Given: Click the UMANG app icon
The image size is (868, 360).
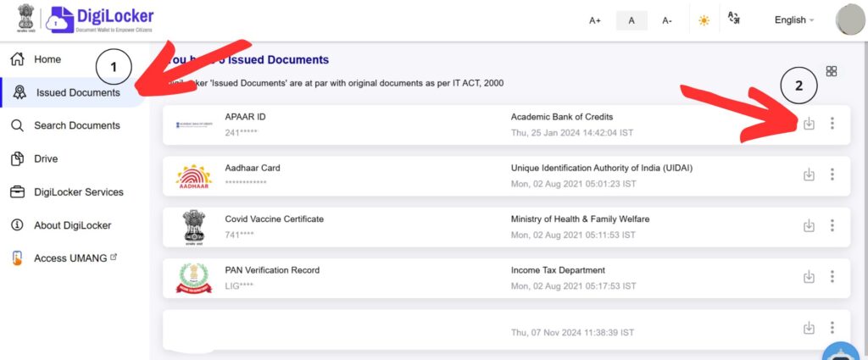Looking at the screenshot, I should pyautogui.click(x=18, y=258).
